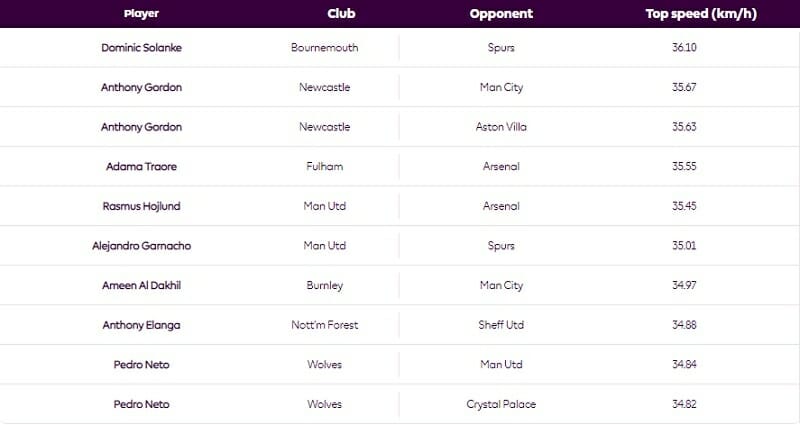Select the Sheff Utd opponent cell
Image resolution: width=800 pixels, height=425 pixels.
(x=501, y=325)
